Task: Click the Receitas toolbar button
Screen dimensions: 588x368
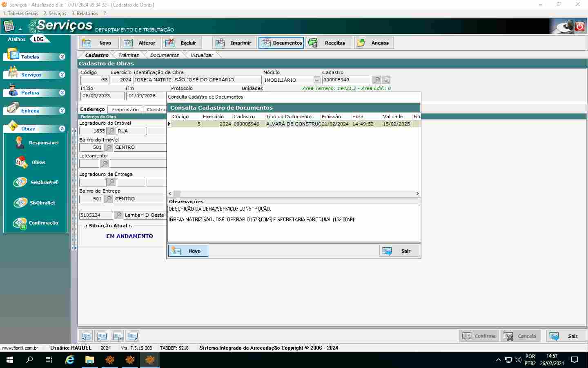Action: 329,43
